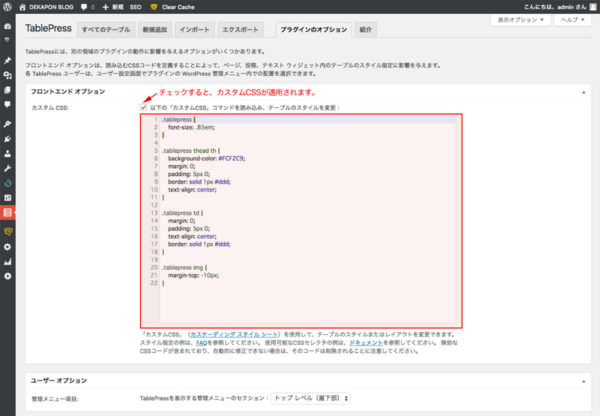The image size is (600, 416).
Task: Click the blue globe sidebar icon
Action: click(x=7, y=183)
